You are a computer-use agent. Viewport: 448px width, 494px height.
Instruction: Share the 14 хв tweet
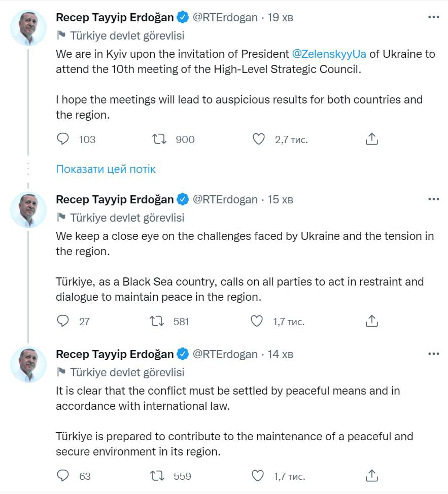click(372, 476)
